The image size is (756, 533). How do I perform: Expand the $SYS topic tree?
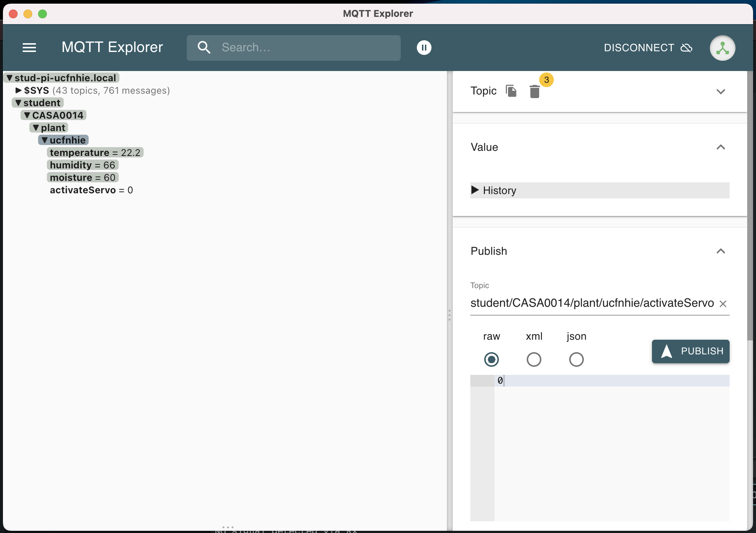(x=18, y=90)
